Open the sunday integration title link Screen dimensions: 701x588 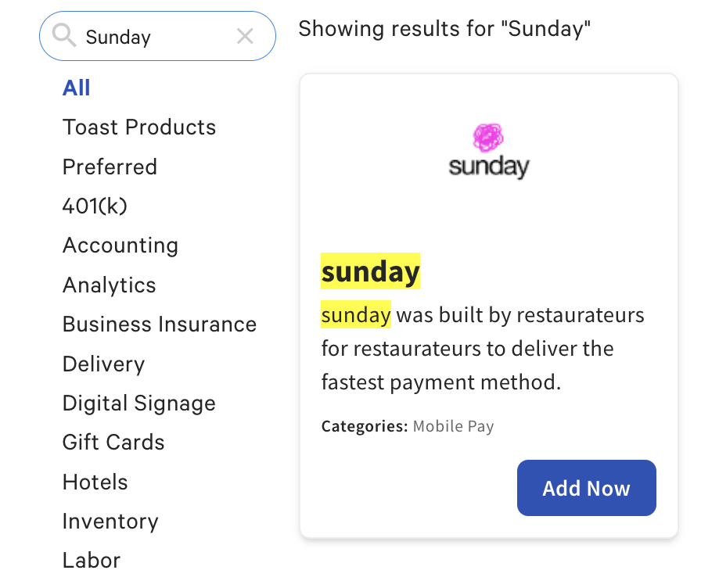click(370, 271)
